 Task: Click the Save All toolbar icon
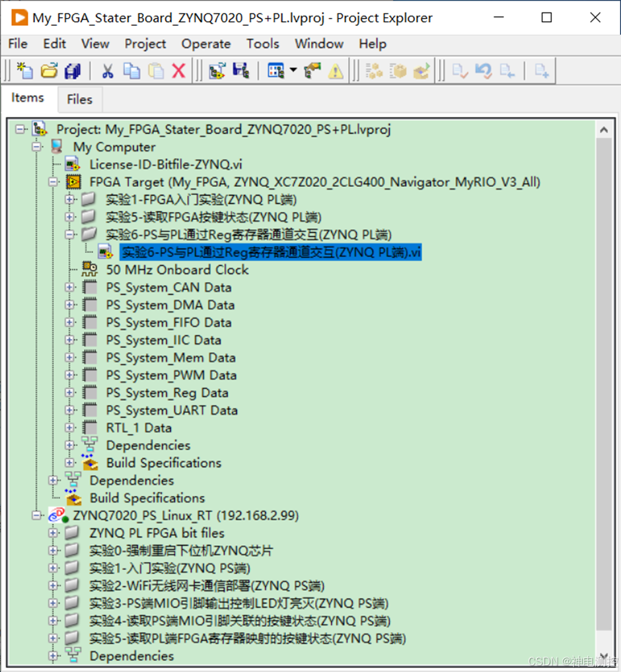coord(73,71)
